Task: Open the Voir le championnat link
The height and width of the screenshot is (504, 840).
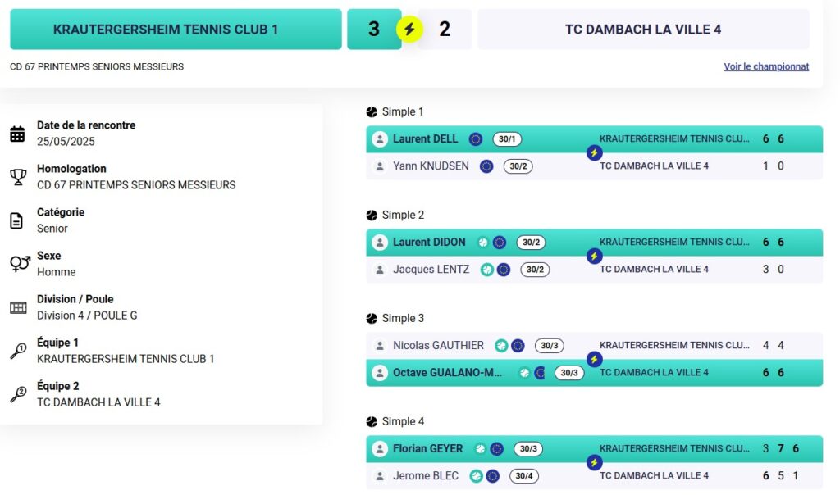Action: [x=766, y=67]
